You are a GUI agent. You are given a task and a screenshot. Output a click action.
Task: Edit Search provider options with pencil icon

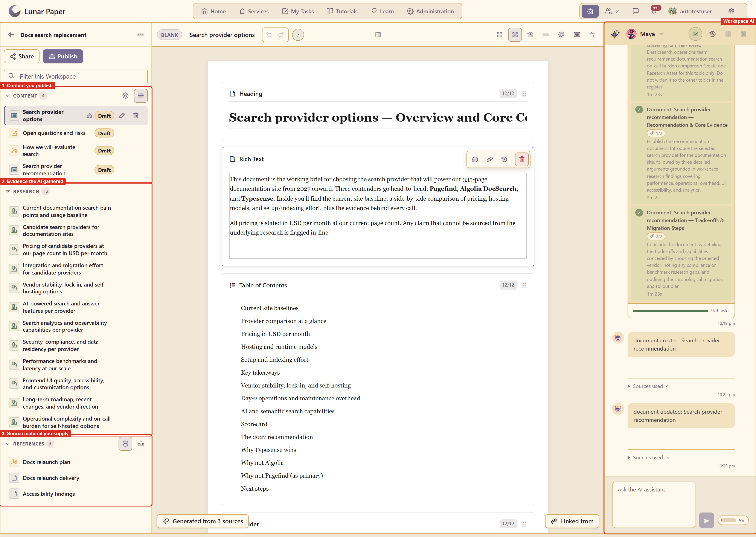pos(122,116)
